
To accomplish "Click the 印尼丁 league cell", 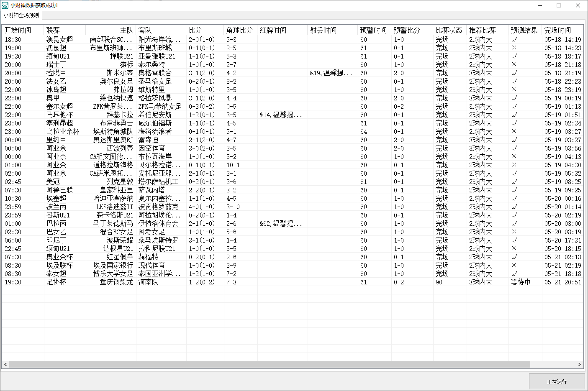I will click(x=56, y=240).
